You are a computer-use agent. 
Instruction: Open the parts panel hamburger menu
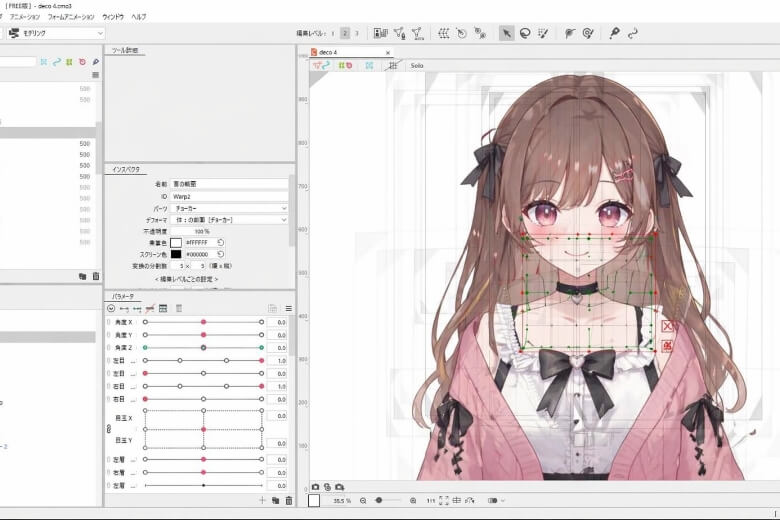click(x=96, y=75)
